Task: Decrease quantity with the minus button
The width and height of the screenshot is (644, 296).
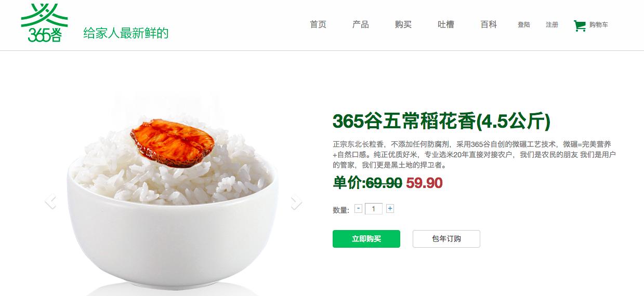Action: pyautogui.click(x=358, y=209)
